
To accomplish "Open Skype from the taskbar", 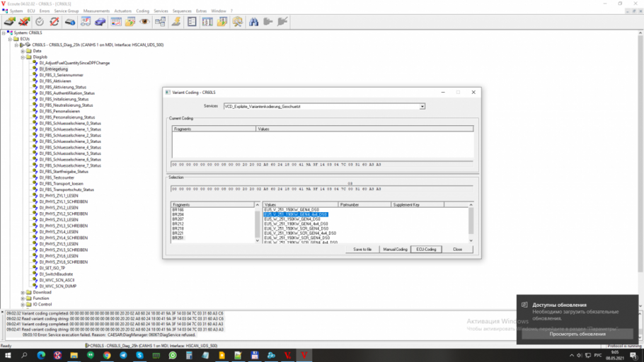I will tap(139, 356).
